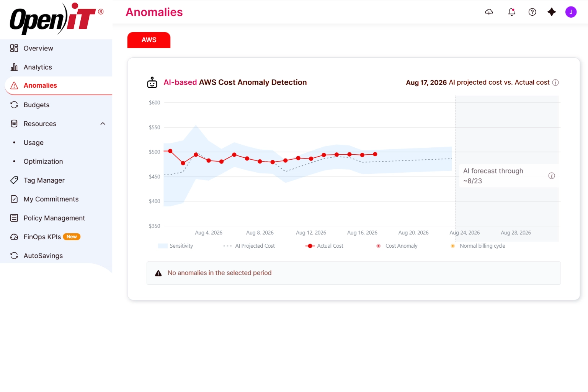Click the 'Aug 20, 2026' axis label

tap(413, 233)
